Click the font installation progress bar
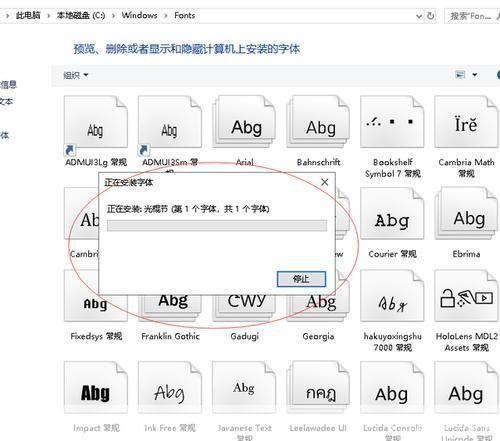Image resolution: width=500 pixels, height=441 pixels. tap(217, 225)
